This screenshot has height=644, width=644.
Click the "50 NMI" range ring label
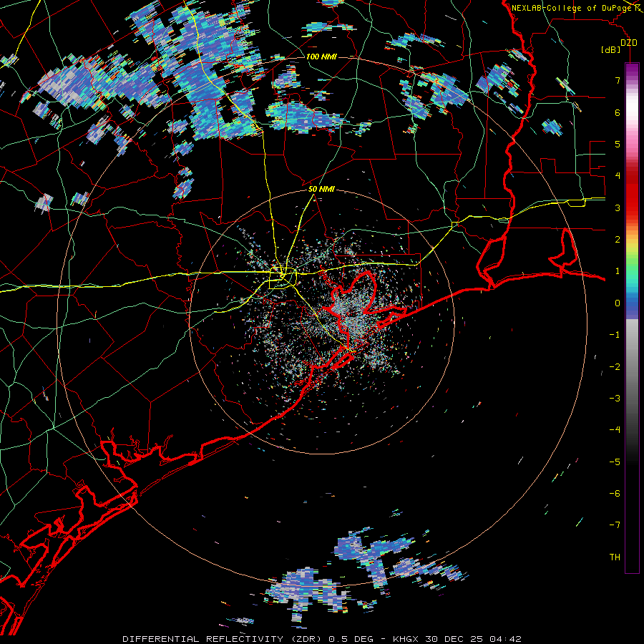click(x=321, y=189)
